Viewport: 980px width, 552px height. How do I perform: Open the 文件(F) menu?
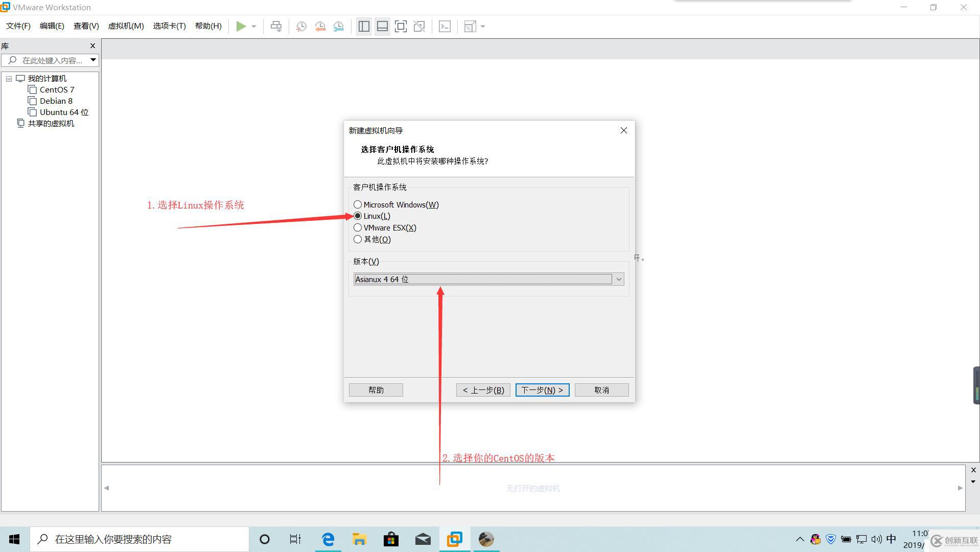18,26
